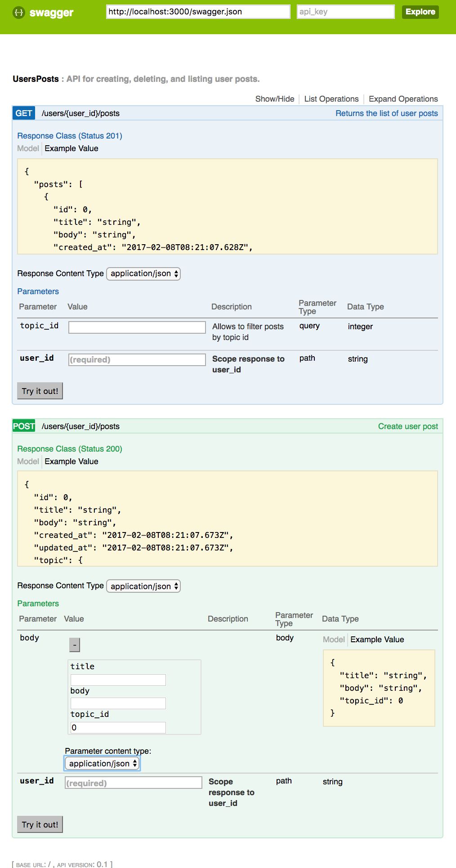The width and height of the screenshot is (456, 868).
Task: Click Try it out! for POST operation
Action: pos(40,824)
